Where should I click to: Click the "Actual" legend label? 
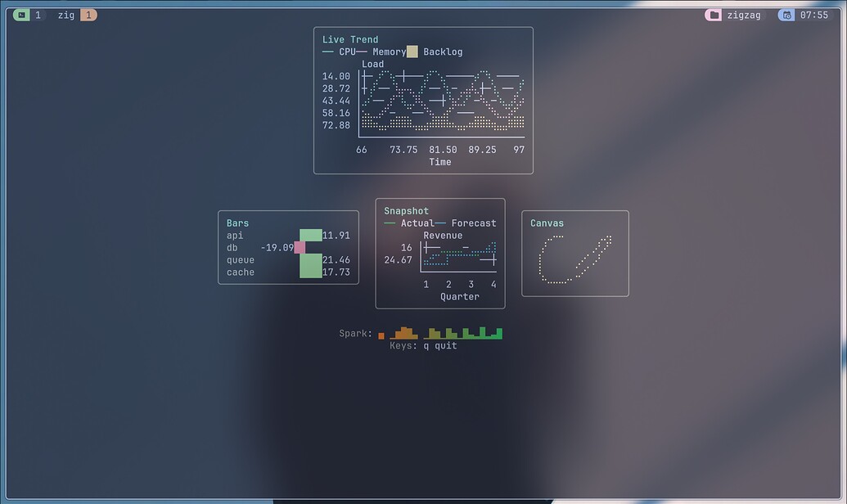(x=417, y=223)
